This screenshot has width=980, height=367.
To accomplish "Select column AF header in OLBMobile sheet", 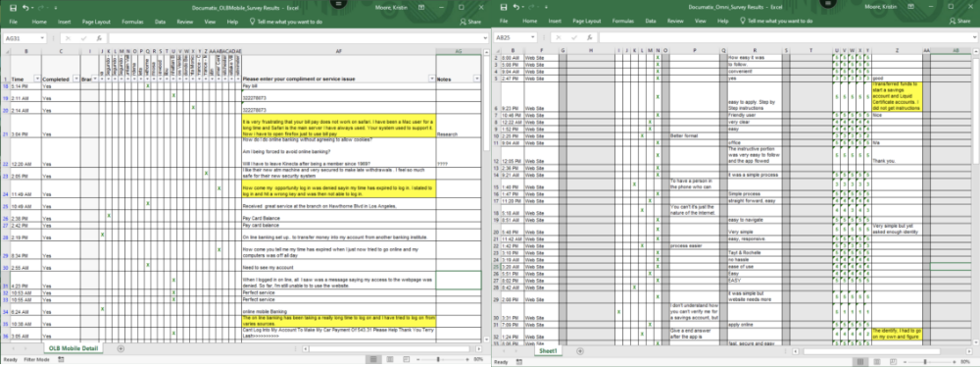I will (x=338, y=51).
